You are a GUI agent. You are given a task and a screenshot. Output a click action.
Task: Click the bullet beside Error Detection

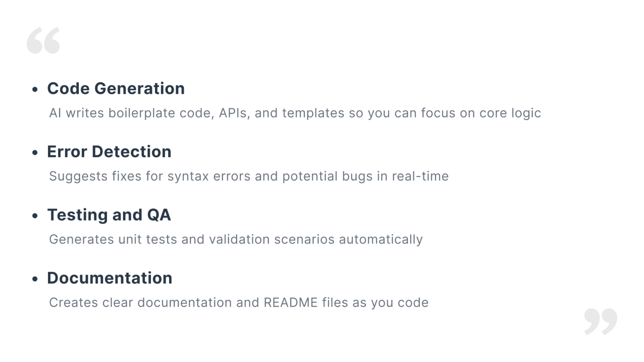click(x=35, y=152)
